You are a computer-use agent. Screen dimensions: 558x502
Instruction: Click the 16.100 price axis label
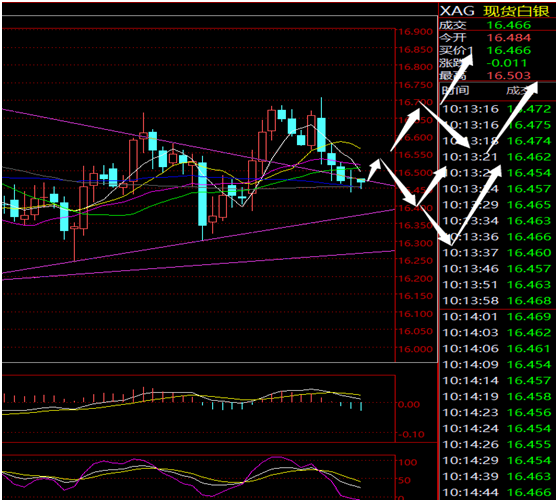(415, 314)
